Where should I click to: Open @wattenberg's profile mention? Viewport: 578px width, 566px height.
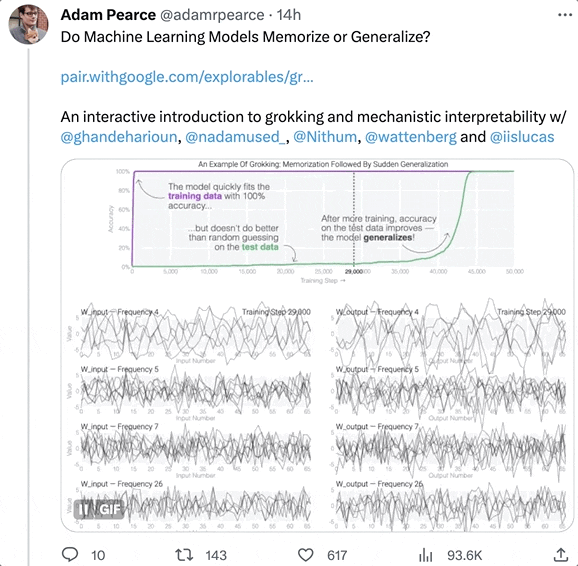tap(411, 137)
